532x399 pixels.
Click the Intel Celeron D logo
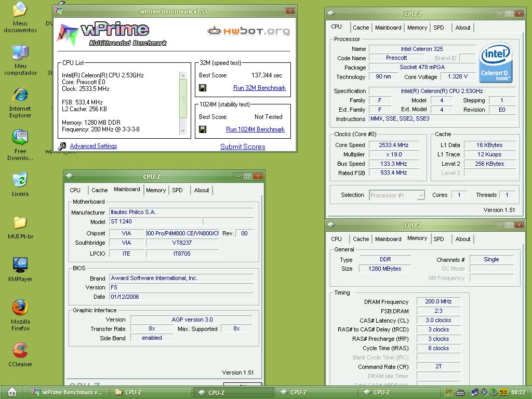click(x=496, y=62)
